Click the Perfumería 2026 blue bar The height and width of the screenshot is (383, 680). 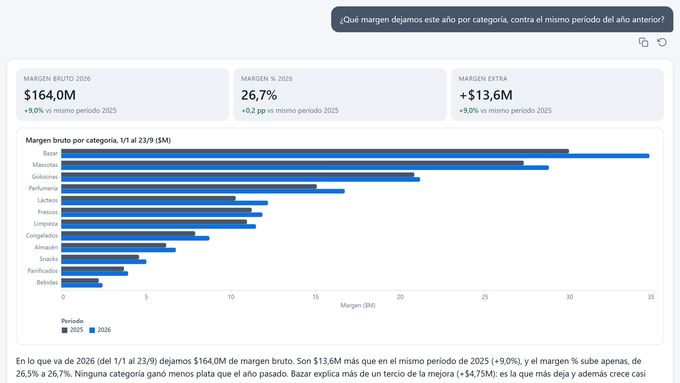pos(203,191)
